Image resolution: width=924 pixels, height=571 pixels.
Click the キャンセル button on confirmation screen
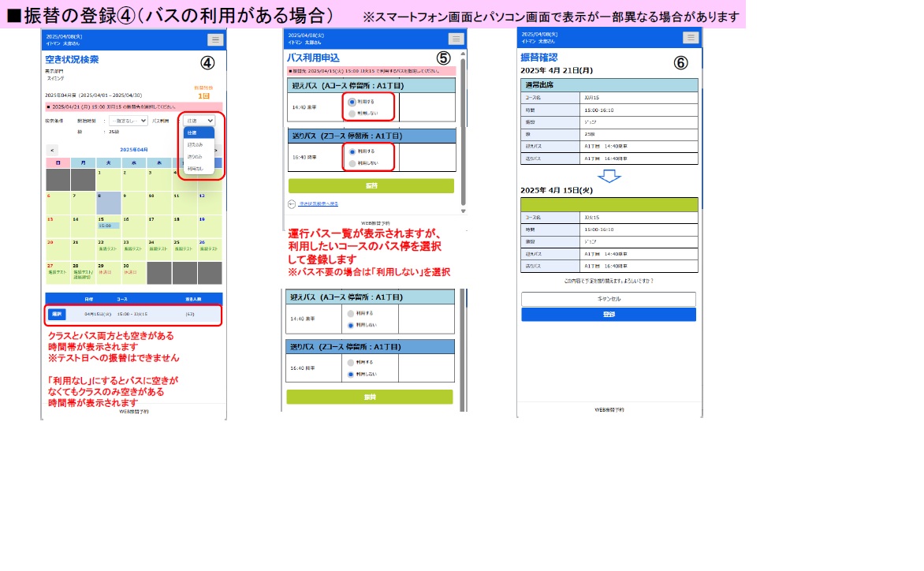(x=608, y=299)
